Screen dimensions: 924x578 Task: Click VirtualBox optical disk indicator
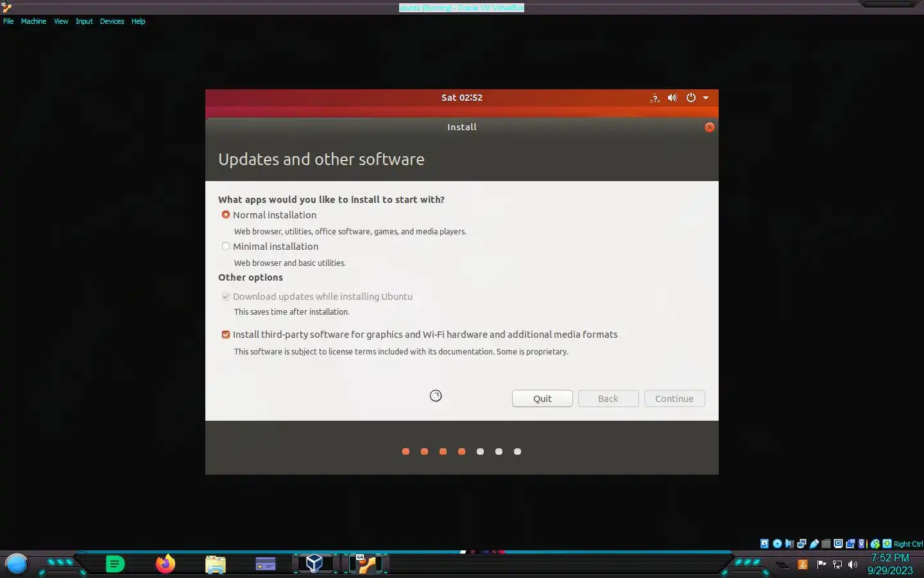tap(777, 544)
